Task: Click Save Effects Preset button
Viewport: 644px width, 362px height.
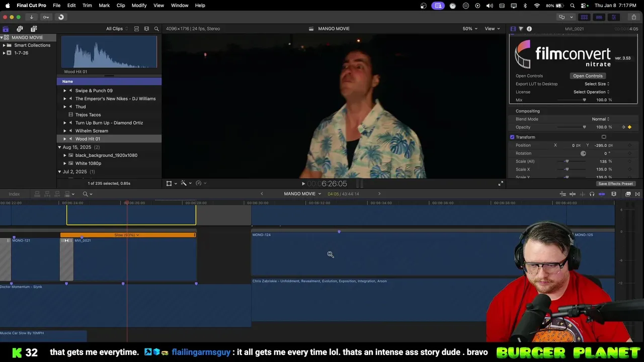Action: (x=615, y=184)
